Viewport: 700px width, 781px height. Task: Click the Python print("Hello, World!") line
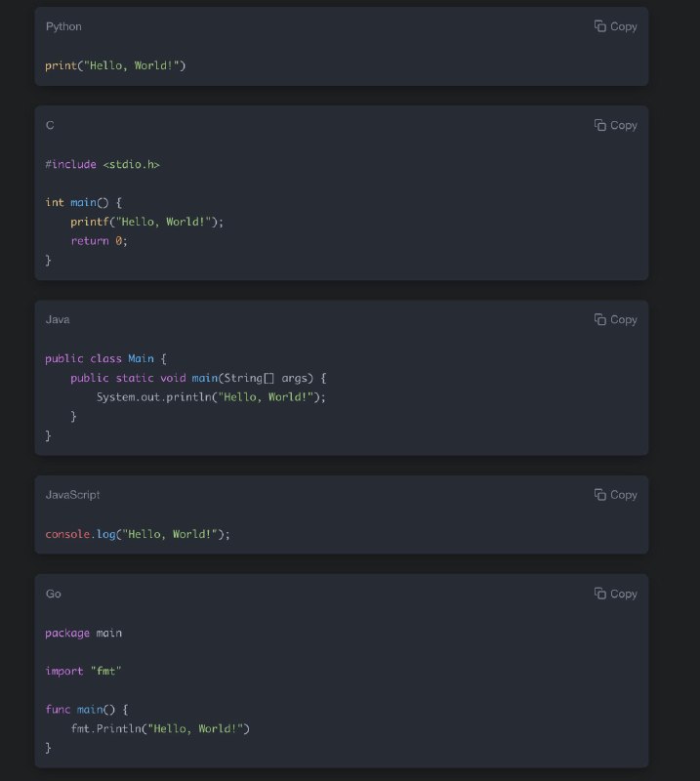(115, 65)
